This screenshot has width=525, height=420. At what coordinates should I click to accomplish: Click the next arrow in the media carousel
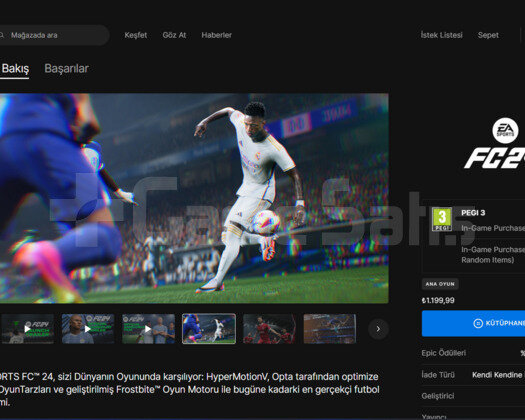378,329
